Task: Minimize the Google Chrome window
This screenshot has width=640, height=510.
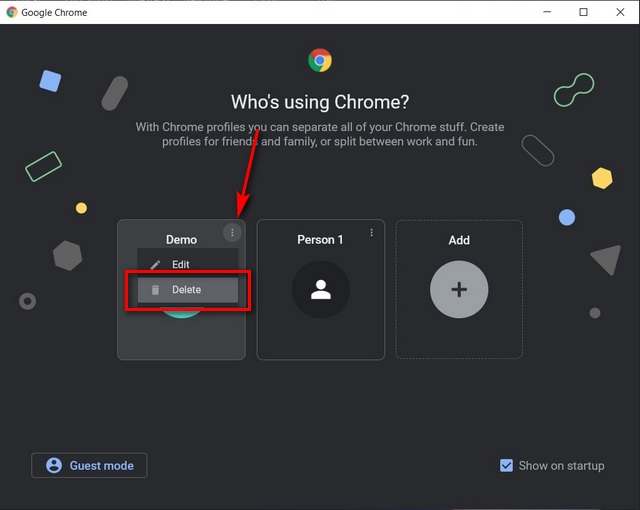Action: coord(547,12)
